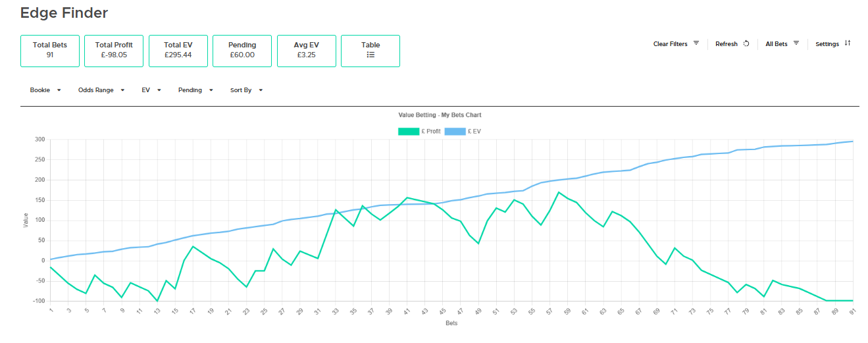Select the Total Profit card
The width and height of the screenshot is (868, 343).
(x=114, y=51)
